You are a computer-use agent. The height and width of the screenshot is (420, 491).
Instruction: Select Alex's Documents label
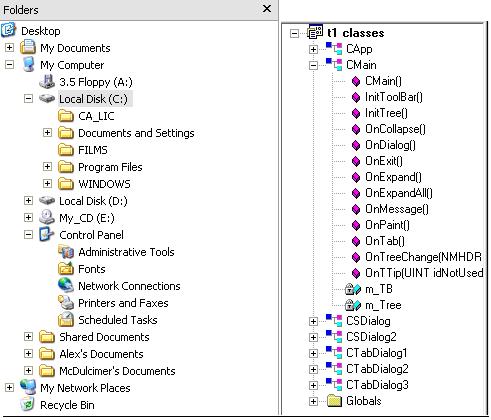pyautogui.click(x=101, y=354)
